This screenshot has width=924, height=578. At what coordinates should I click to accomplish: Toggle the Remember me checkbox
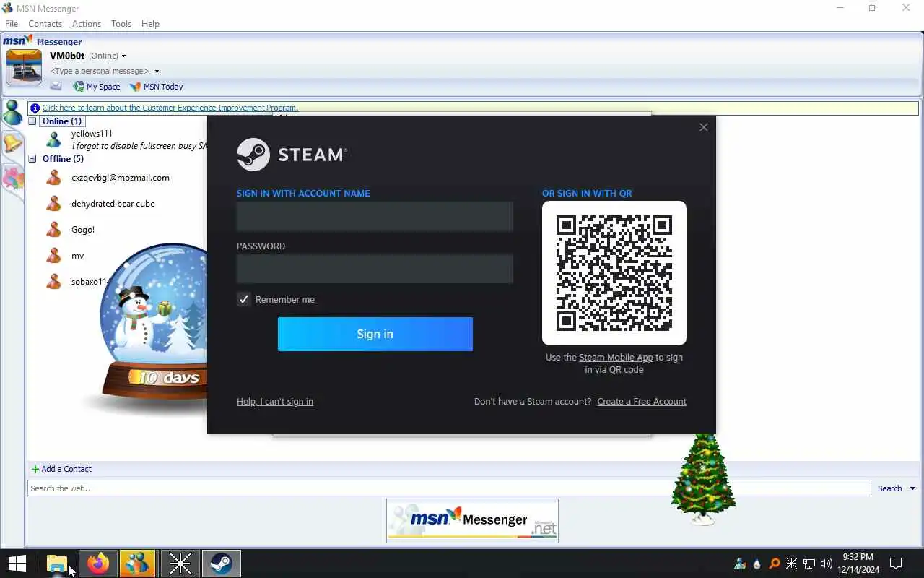[244, 299]
